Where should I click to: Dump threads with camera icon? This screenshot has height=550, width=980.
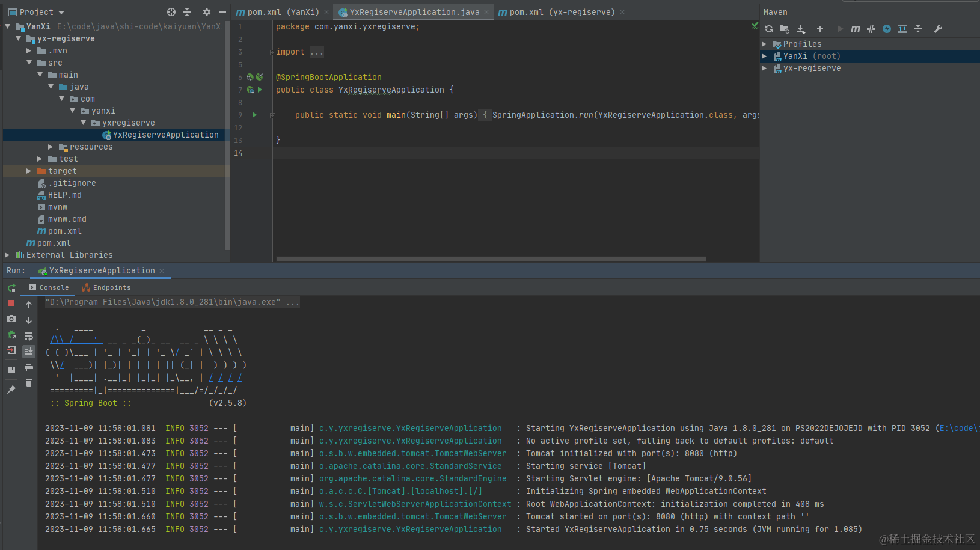[11, 319]
